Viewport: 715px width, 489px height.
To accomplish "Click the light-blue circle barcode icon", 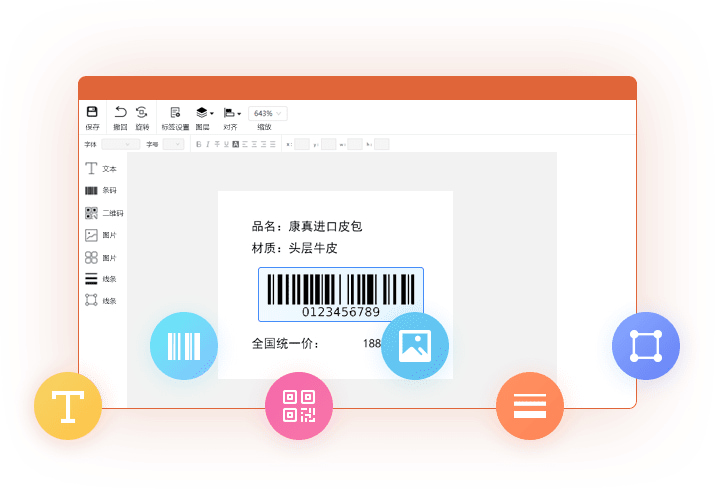I will pyautogui.click(x=184, y=346).
